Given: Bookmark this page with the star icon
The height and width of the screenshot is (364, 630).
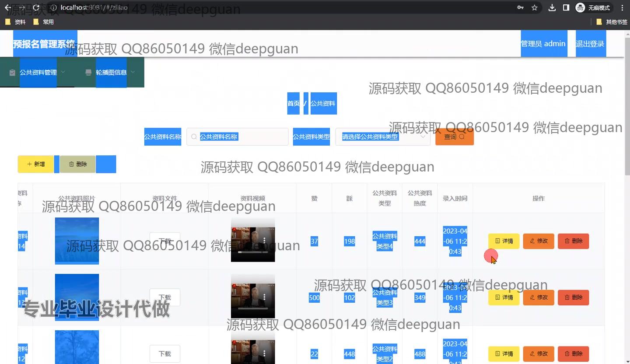Looking at the screenshot, I should [x=534, y=7].
